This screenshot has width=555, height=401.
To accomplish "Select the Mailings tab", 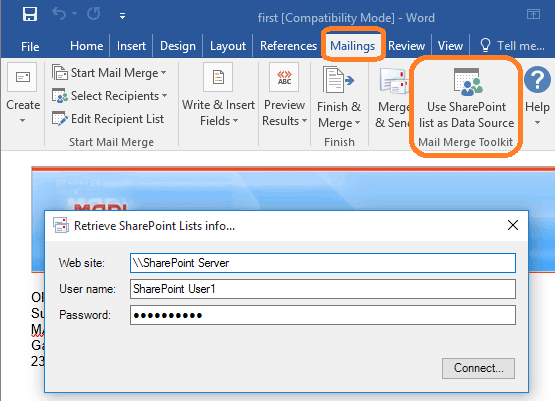I will 353,46.
